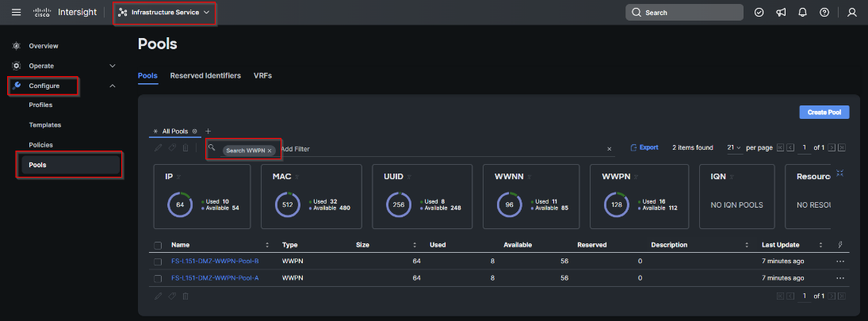Click the announcements megaphone icon
The width and height of the screenshot is (868, 321).
(x=781, y=13)
